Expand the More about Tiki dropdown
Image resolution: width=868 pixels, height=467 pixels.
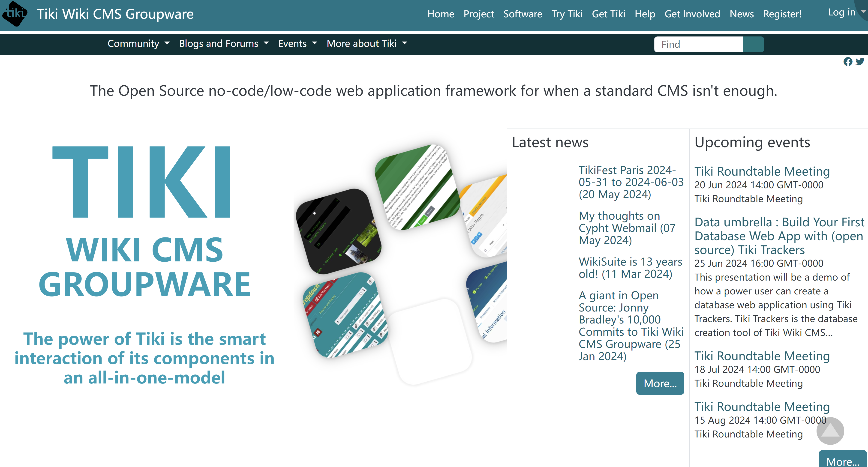point(367,43)
